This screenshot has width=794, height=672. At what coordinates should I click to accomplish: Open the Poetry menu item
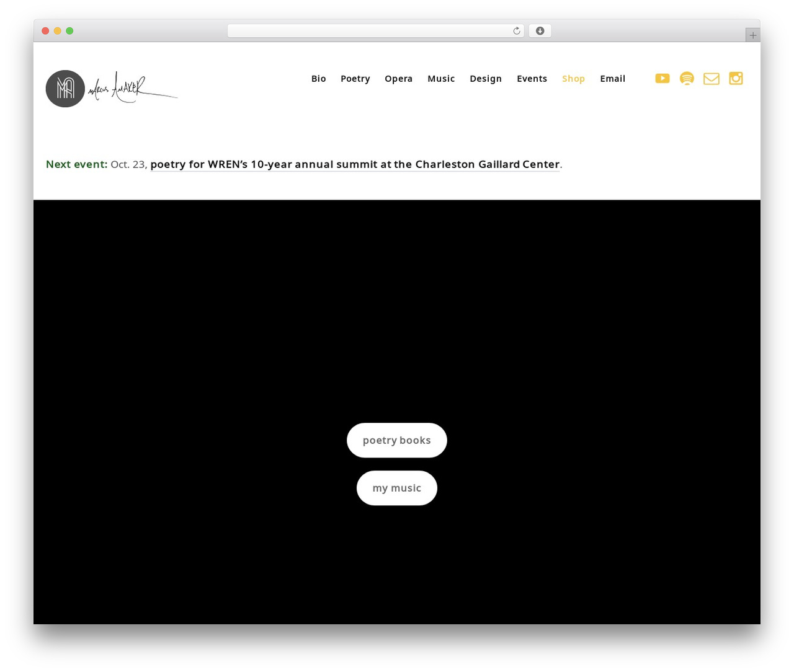(x=355, y=79)
